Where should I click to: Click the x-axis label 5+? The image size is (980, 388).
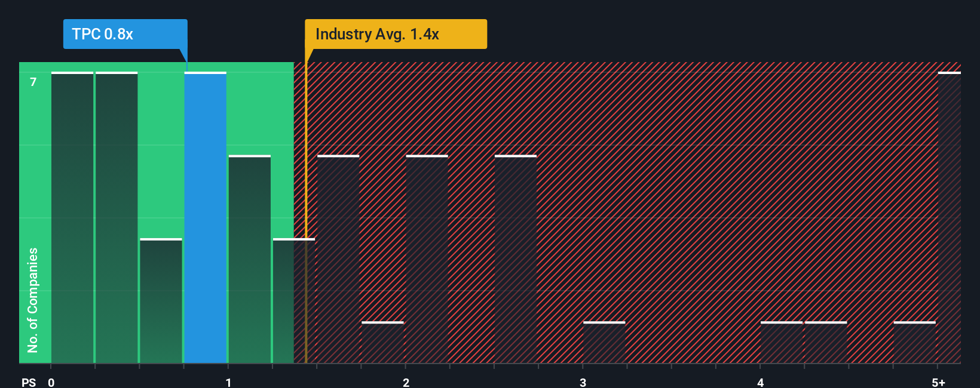(938, 383)
